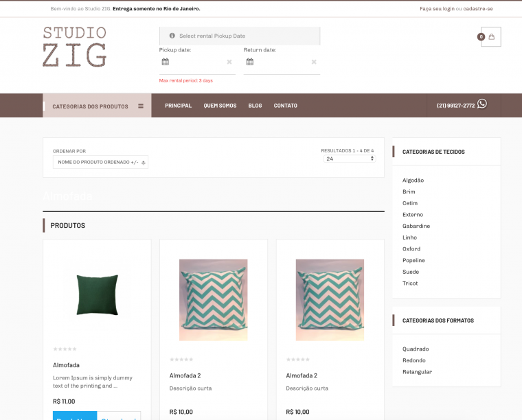Image resolution: width=522 pixels, height=420 pixels.
Task: Select Externo fabric category
Action: [413, 215]
